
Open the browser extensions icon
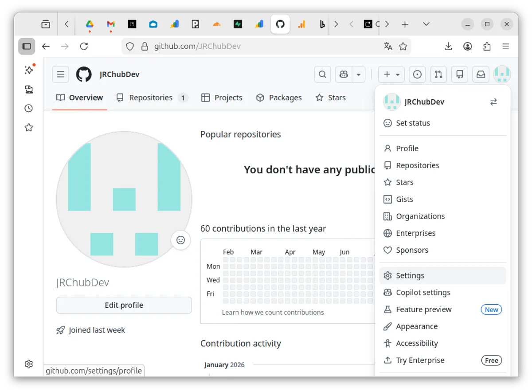point(487,46)
